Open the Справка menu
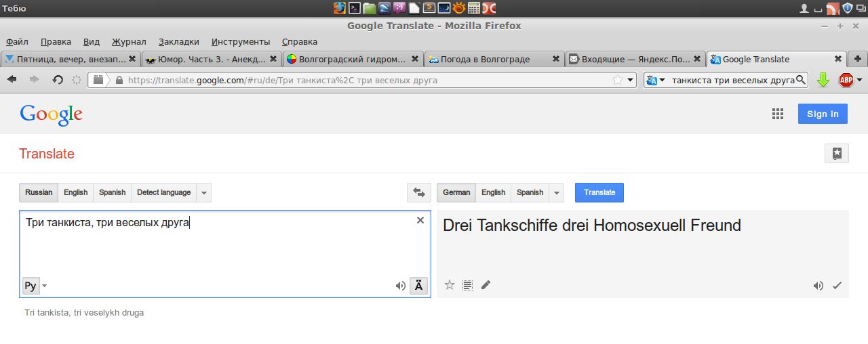Viewport: 868px width, 344px height. 299,41
